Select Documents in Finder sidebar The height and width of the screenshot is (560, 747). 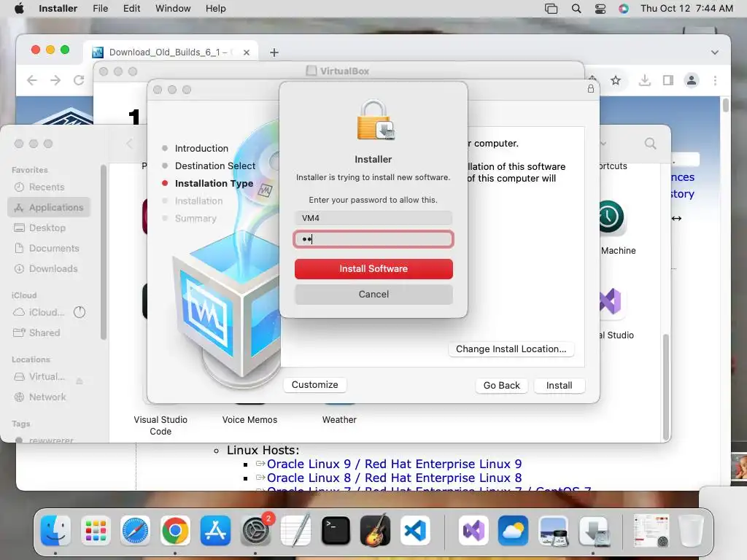(x=49, y=248)
